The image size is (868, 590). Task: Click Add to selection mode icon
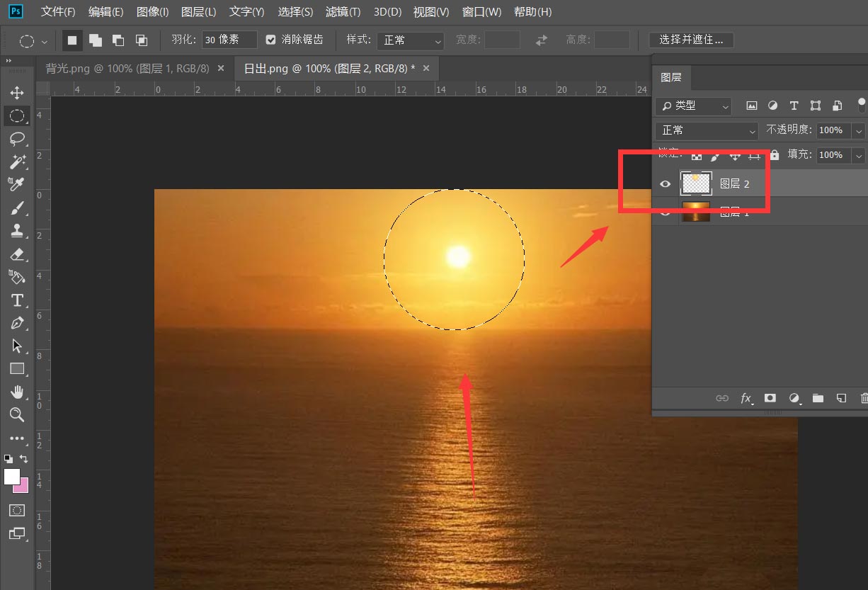pos(95,40)
